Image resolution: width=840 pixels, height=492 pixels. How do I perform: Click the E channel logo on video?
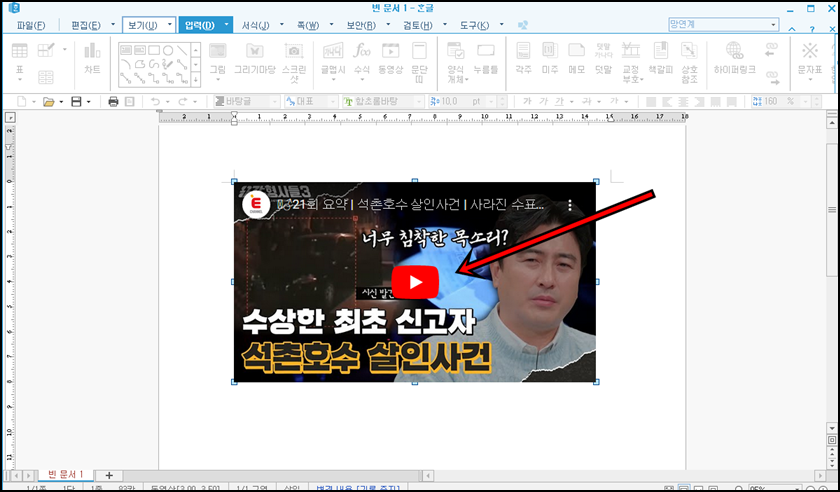[x=256, y=205]
